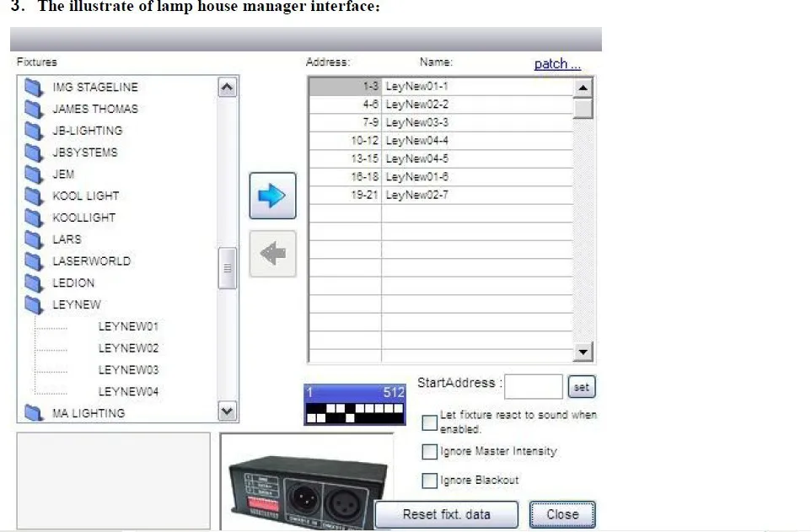
Task: Open the IMG STAGELINE folder icon
Action: (x=34, y=87)
